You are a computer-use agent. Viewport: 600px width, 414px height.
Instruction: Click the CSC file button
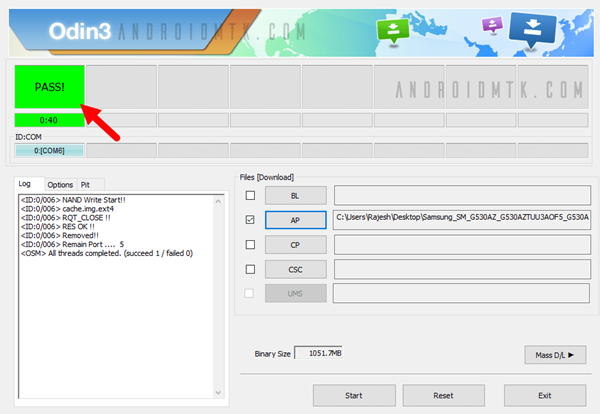296,269
